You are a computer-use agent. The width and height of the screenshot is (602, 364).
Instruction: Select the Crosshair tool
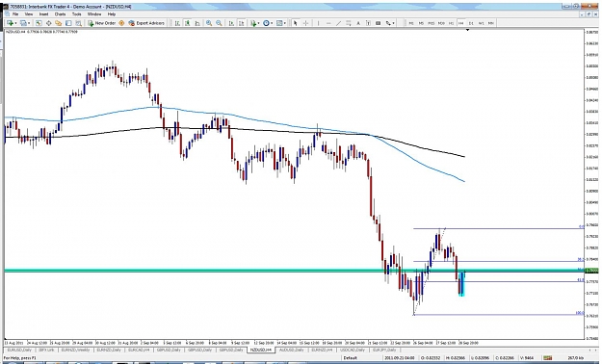[x=305, y=23]
